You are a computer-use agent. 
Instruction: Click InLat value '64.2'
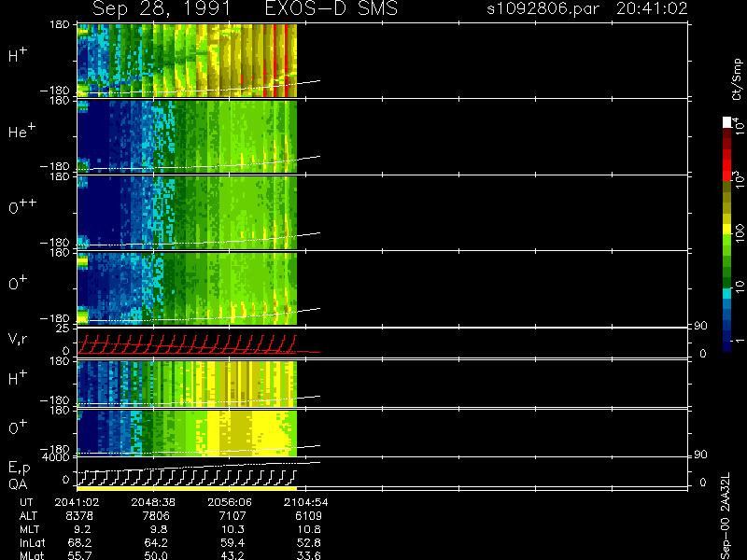pyautogui.click(x=156, y=542)
